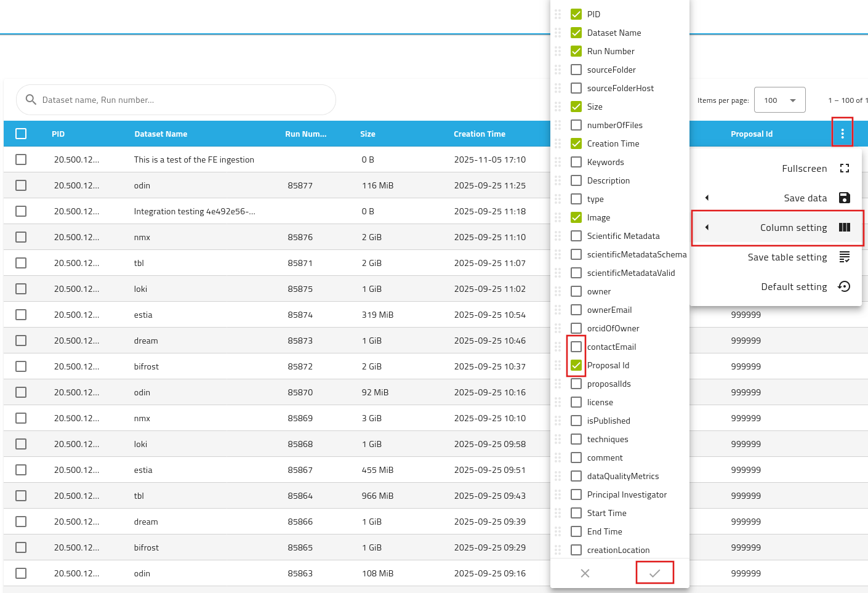Confirm column selection with checkmark icon
Viewport: 868px width, 593px height.
[654, 573]
